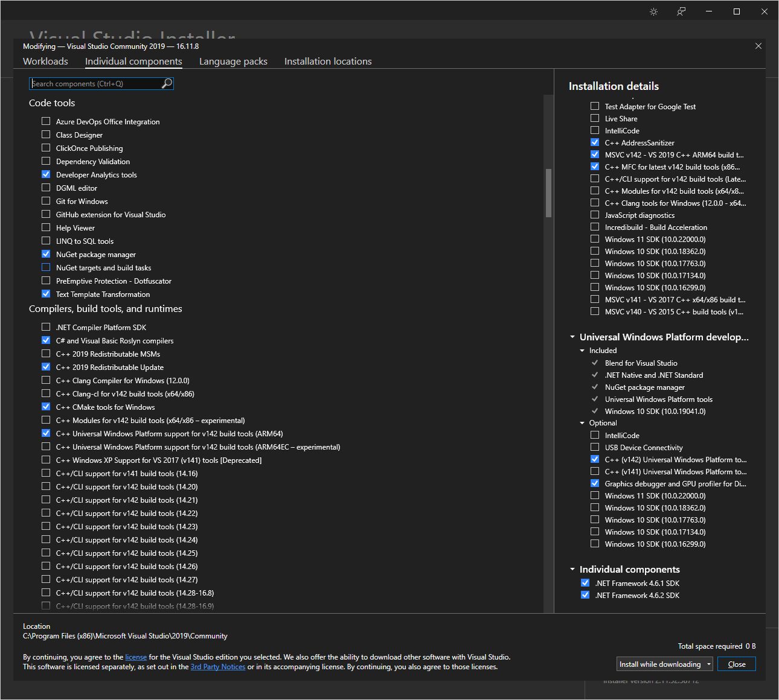The height and width of the screenshot is (700, 779).
Task: Check Help Viewer component
Action: [x=46, y=227]
